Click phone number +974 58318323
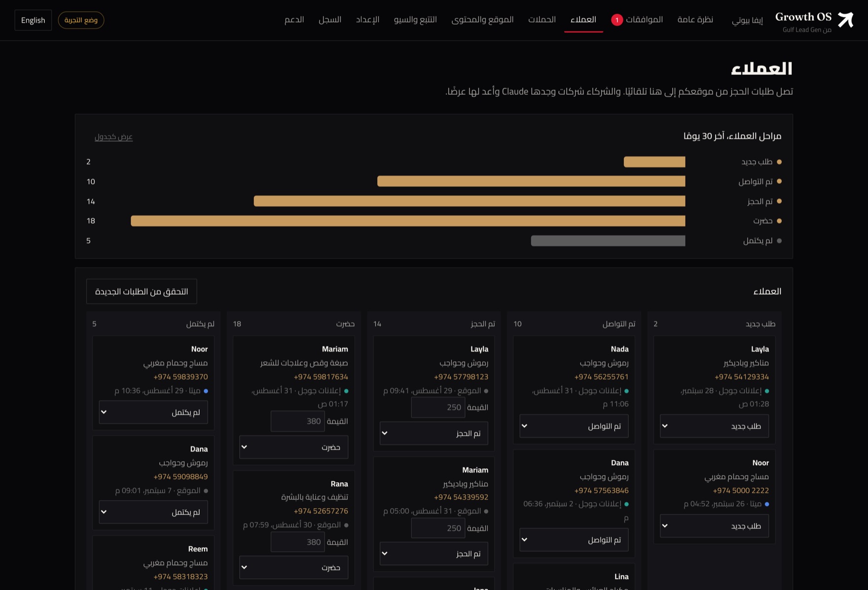This screenshot has width=868, height=590. click(x=181, y=577)
